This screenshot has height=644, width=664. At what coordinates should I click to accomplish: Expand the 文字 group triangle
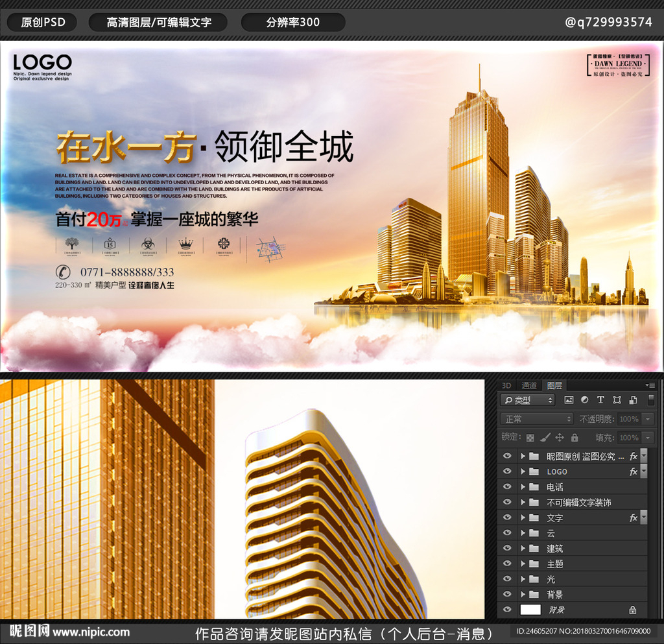pos(523,518)
